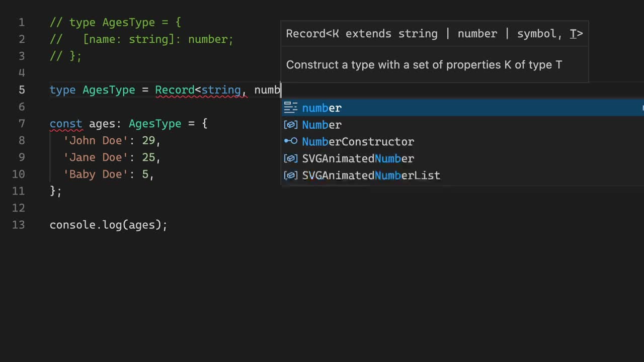Click the underlined Record type on line 5

tap(175, 90)
